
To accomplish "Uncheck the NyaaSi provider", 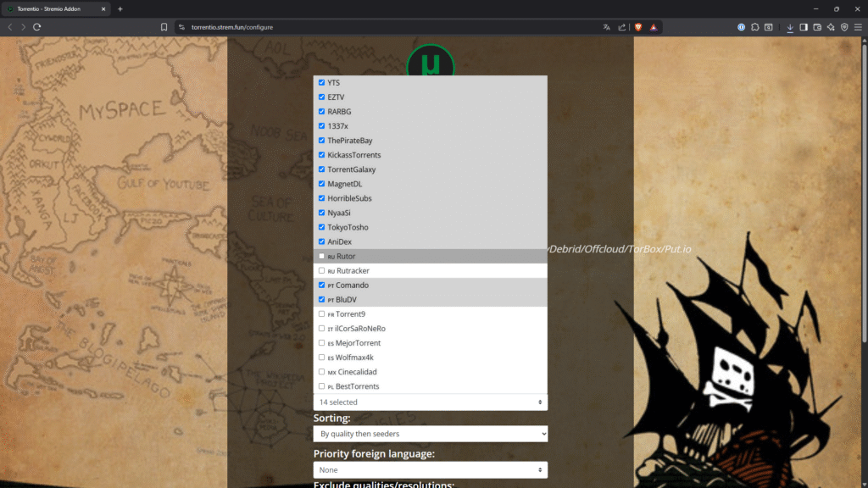I will click(x=321, y=213).
